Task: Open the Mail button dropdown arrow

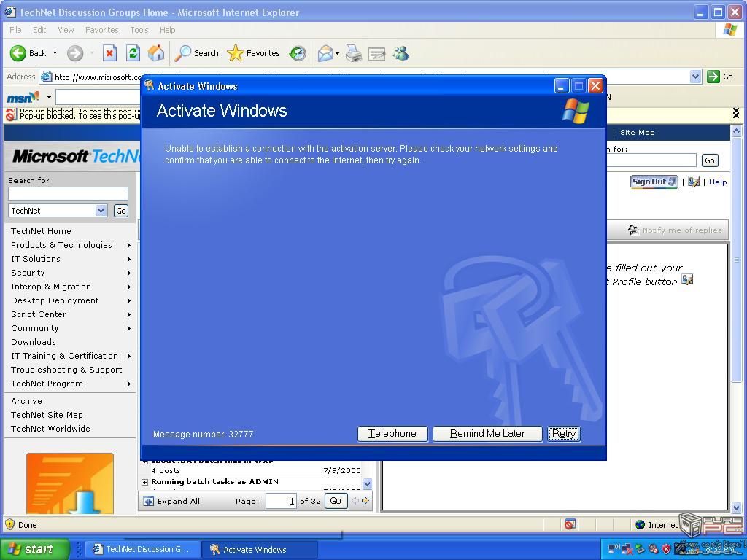Action: (337, 53)
